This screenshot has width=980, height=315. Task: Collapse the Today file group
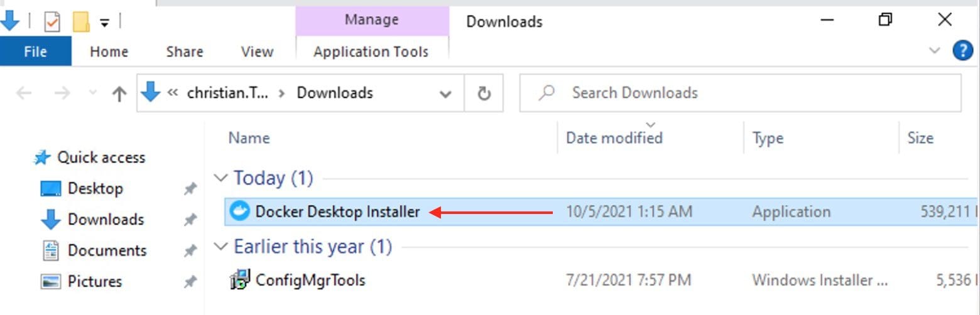click(220, 178)
